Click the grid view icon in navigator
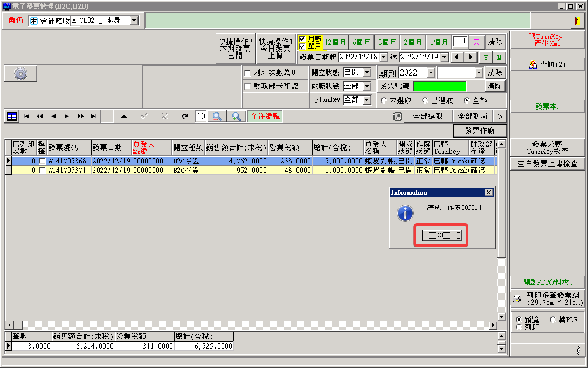This screenshot has height=368, width=588. click(12, 116)
